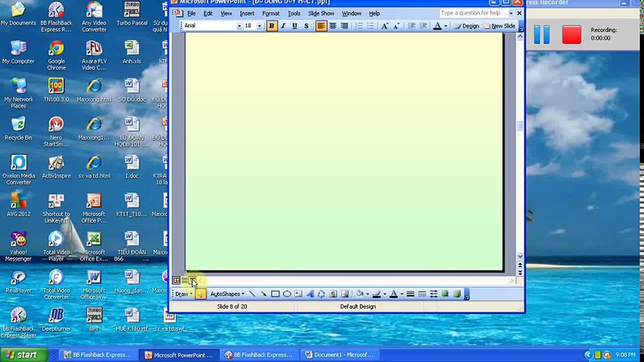Apply font color in formatting toolbar
The height and width of the screenshot is (362, 644).
click(437, 26)
